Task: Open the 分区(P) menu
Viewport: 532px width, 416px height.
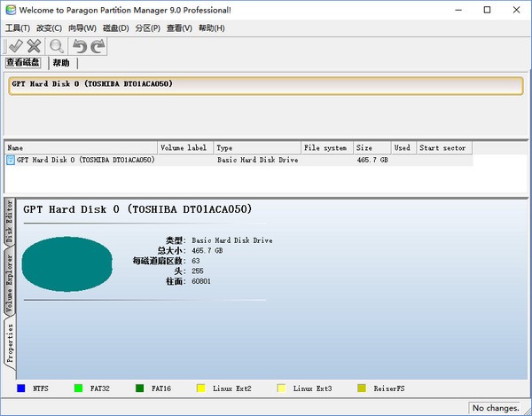Action: [147, 28]
